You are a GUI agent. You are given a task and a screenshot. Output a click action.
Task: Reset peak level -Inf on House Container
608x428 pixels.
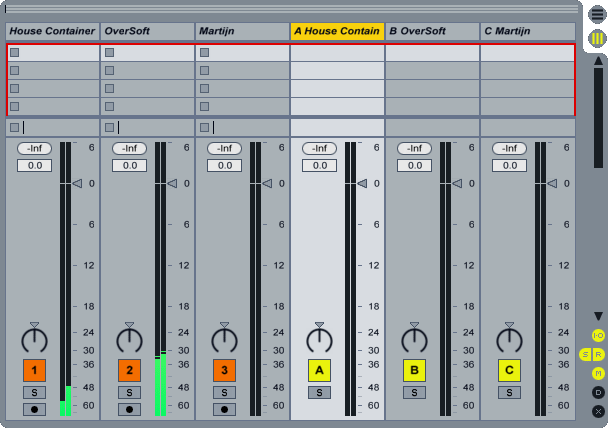tap(34, 148)
